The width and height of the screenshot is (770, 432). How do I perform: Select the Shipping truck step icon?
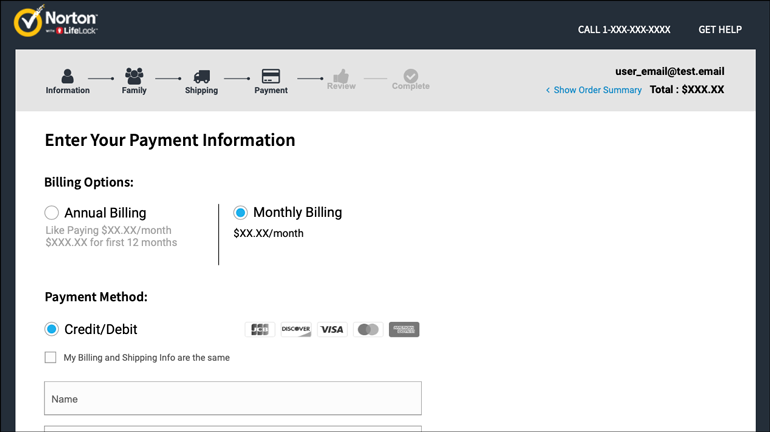coord(201,77)
